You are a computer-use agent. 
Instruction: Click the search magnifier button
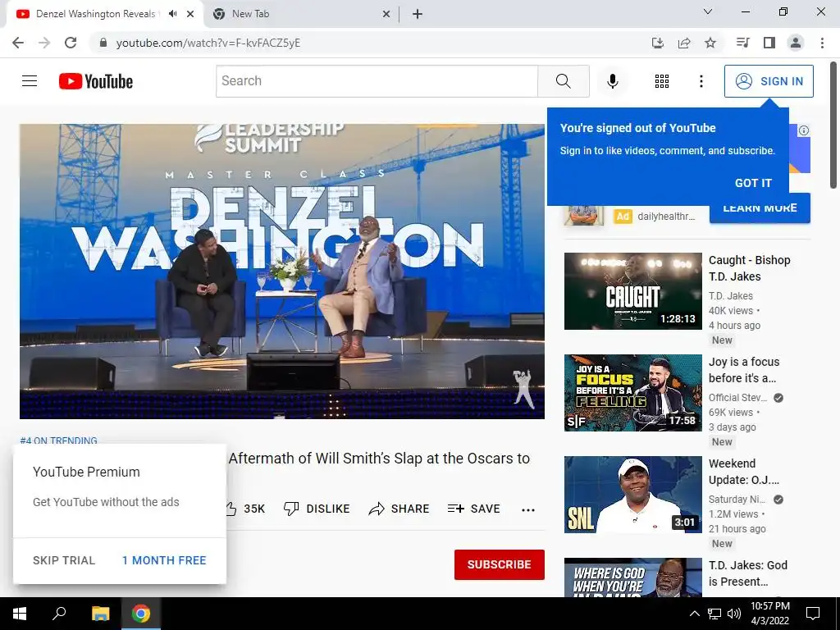563,81
